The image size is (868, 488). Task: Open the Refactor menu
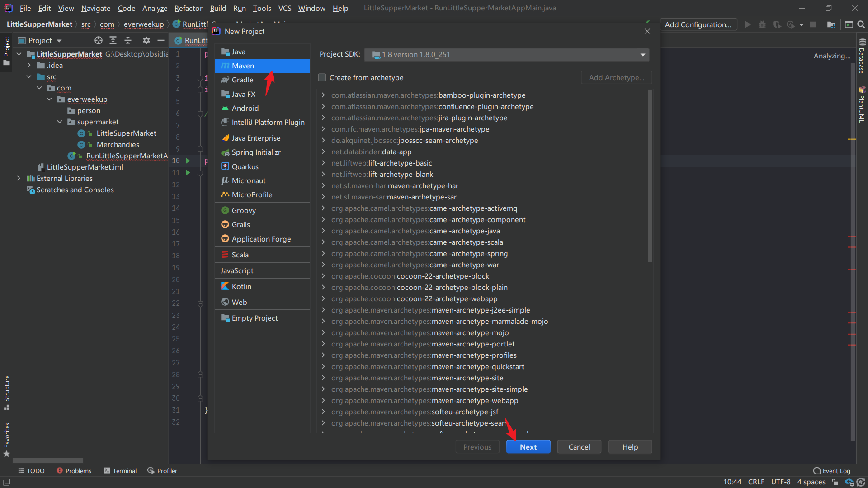[x=188, y=8]
